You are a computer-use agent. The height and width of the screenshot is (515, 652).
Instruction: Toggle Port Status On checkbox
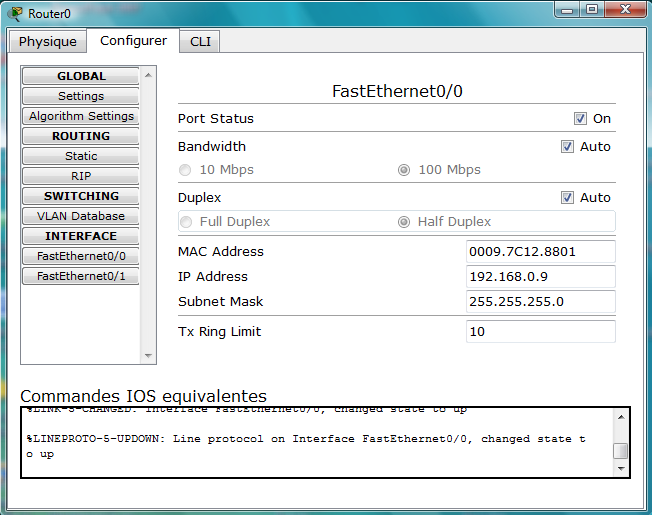click(x=580, y=118)
